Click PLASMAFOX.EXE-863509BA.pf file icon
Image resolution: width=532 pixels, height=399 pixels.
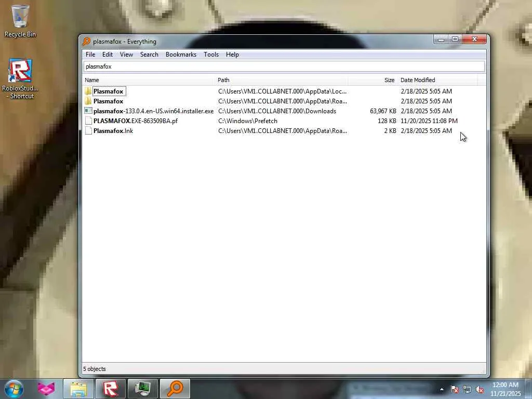[x=88, y=121]
